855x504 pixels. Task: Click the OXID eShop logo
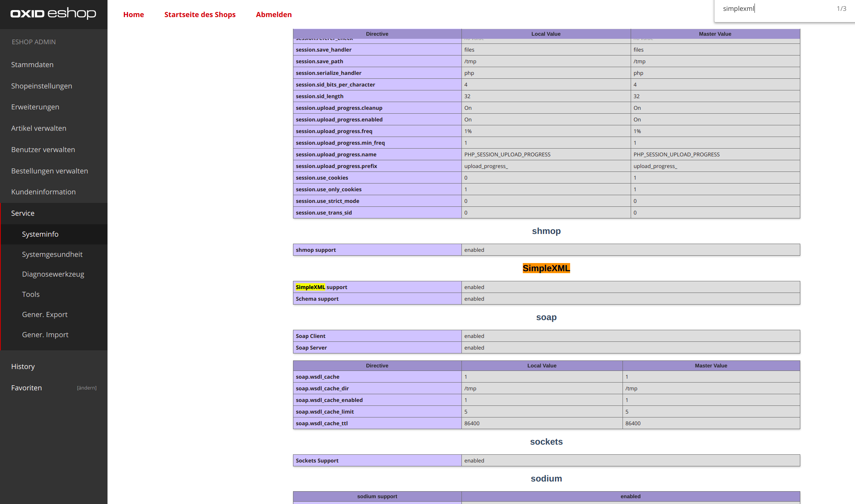[53, 14]
